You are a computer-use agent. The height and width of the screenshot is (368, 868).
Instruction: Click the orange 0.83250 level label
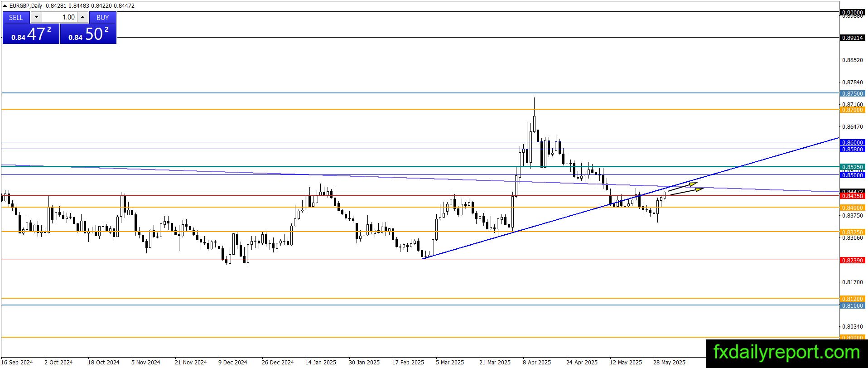(x=852, y=232)
